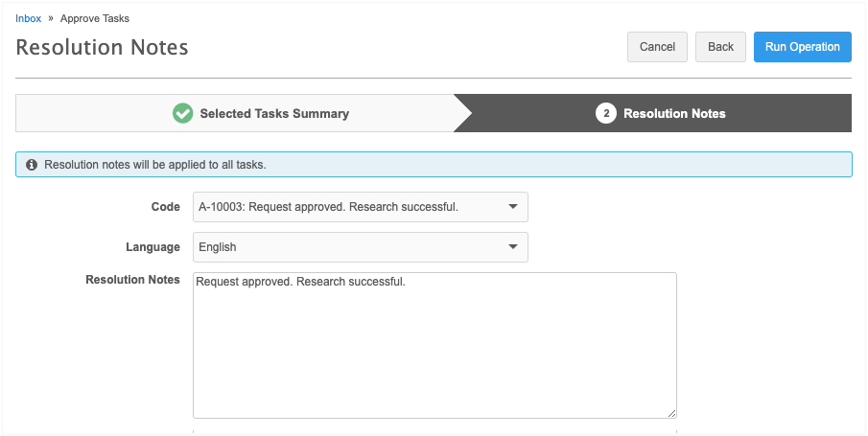Click the text area resize handle

tap(671, 413)
